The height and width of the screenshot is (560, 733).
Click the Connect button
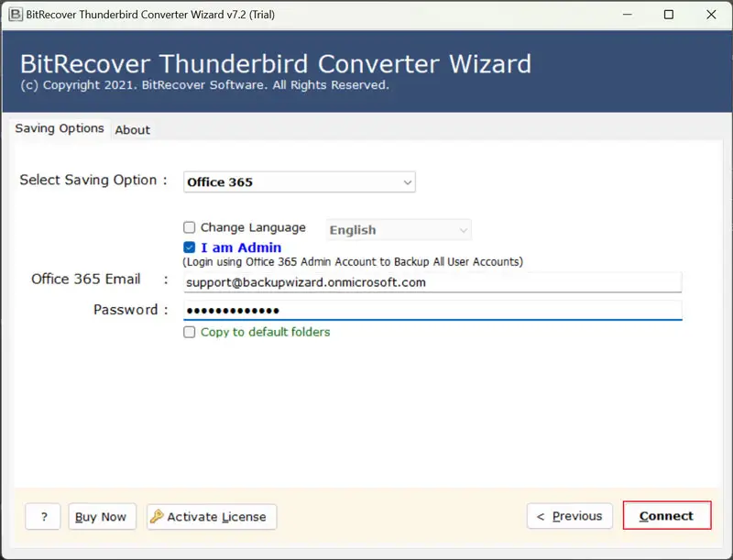(666, 516)
